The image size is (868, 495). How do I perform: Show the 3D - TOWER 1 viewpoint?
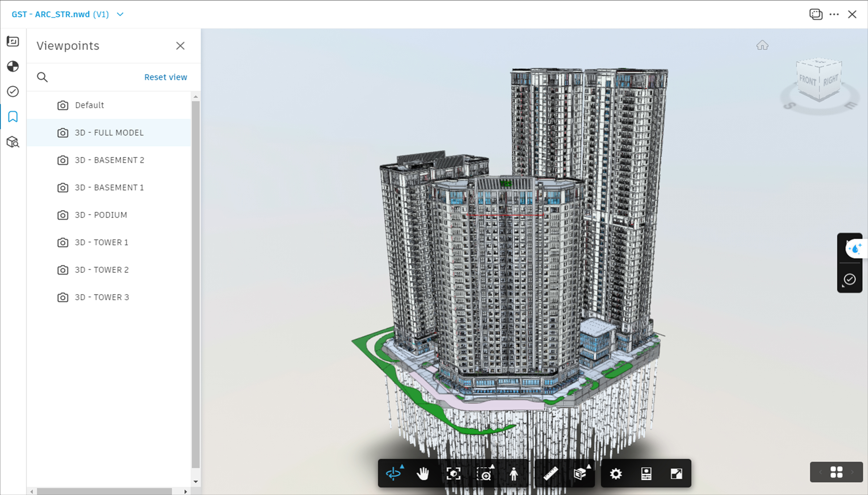(x=109, y=242)
